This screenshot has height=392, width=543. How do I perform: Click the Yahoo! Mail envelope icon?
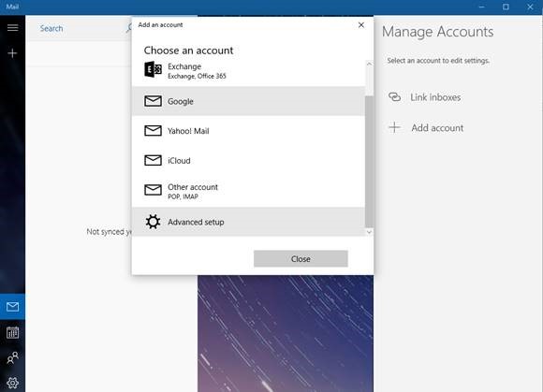[x=153, y=131]
